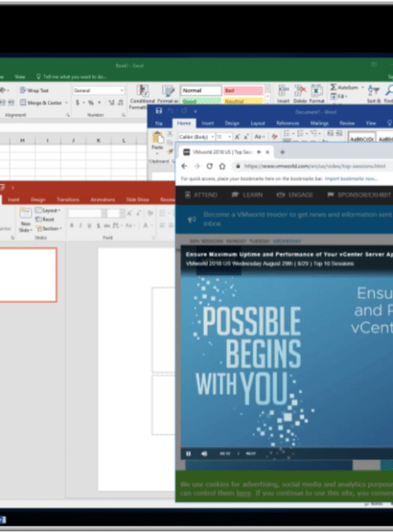Toggle Underline in PowerPoint's Font group
393x532 pixels.
(x=89, y=225)
